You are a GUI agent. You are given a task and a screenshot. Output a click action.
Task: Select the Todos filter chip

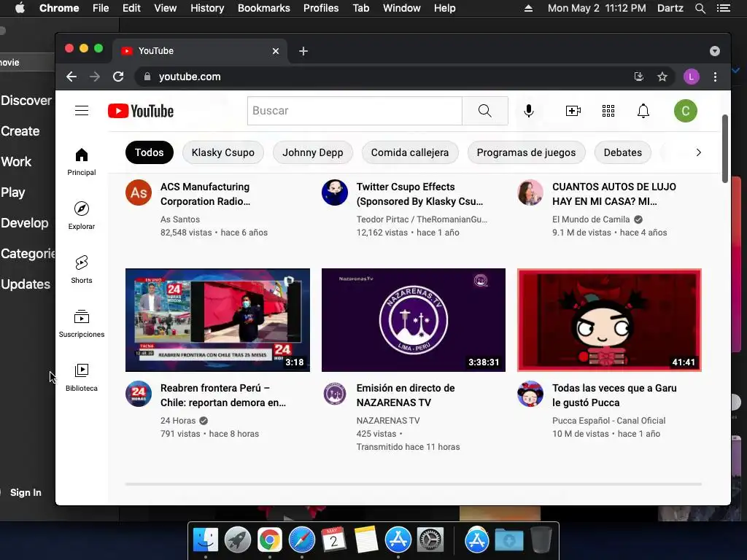[x=149, y=152]
